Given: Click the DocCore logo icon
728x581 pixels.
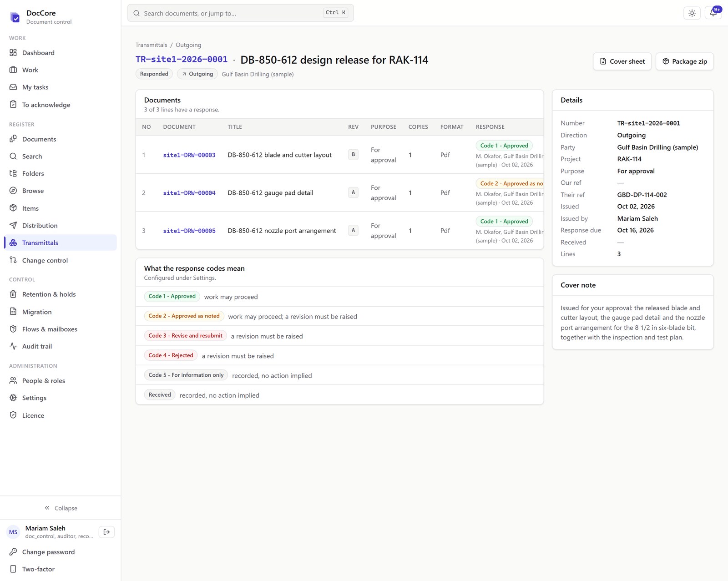Looking at the screenshot, I should 15,17.
